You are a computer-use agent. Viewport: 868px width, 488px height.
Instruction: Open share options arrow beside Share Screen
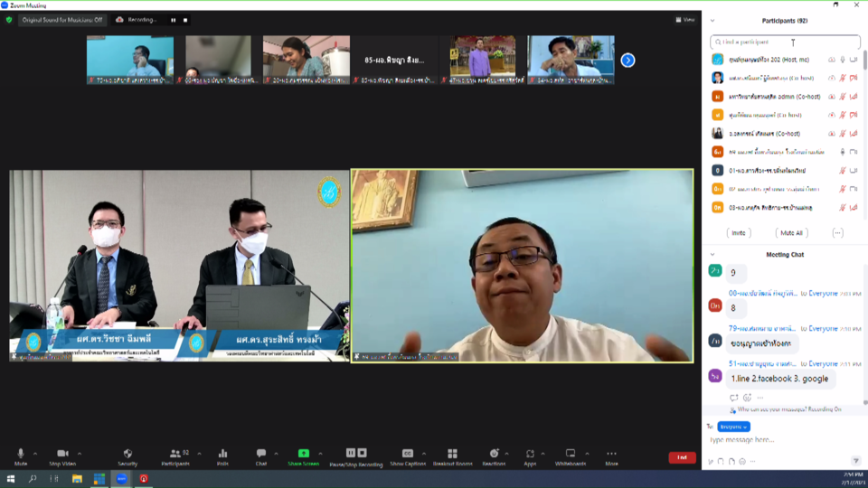click(320, 454)
